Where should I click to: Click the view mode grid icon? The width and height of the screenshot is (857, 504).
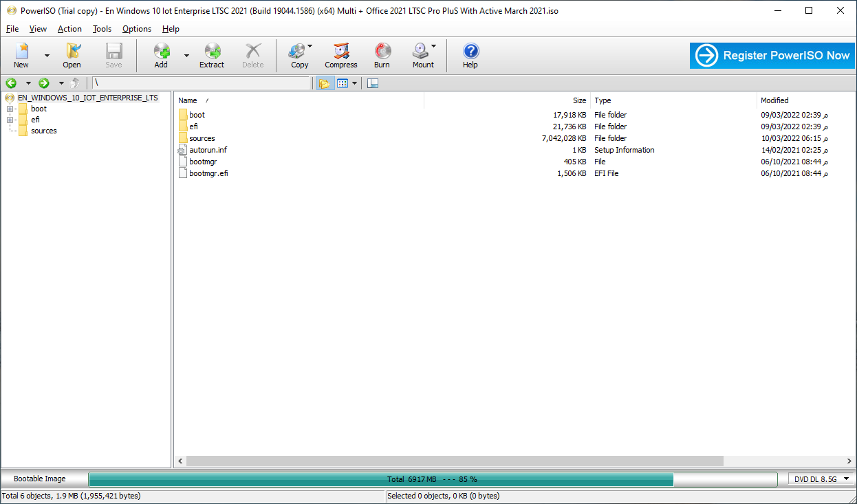pyautogui.click(x=343, y=83)
